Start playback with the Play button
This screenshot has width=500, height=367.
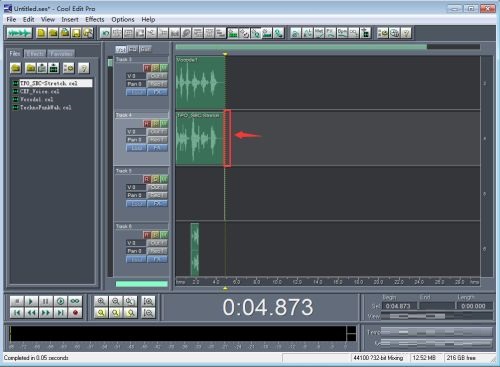tap(31, 301)
